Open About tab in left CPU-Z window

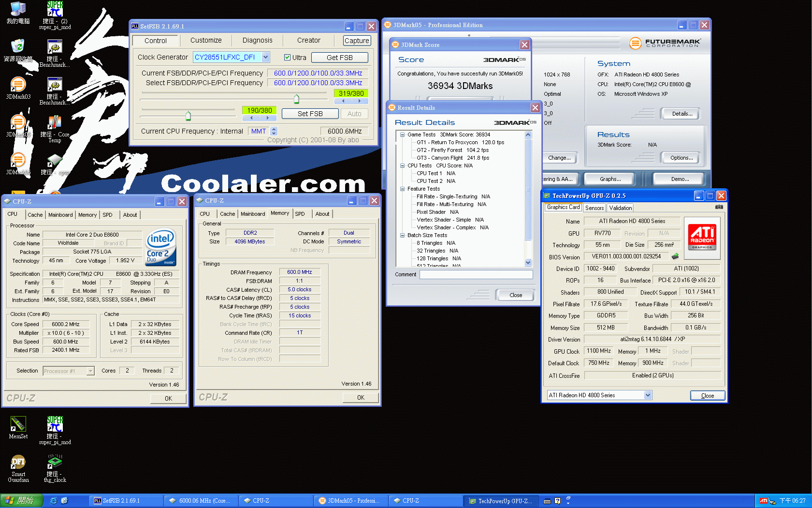[x=130, y=215]
